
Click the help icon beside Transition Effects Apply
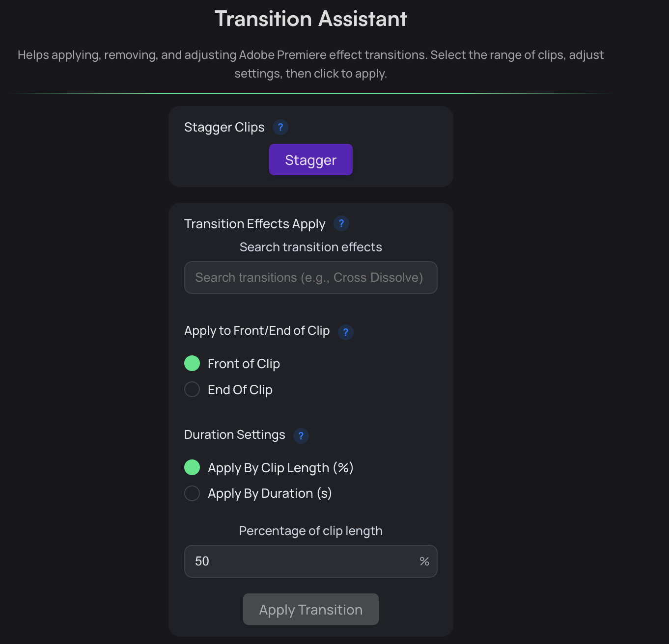(x=341, y=223)
